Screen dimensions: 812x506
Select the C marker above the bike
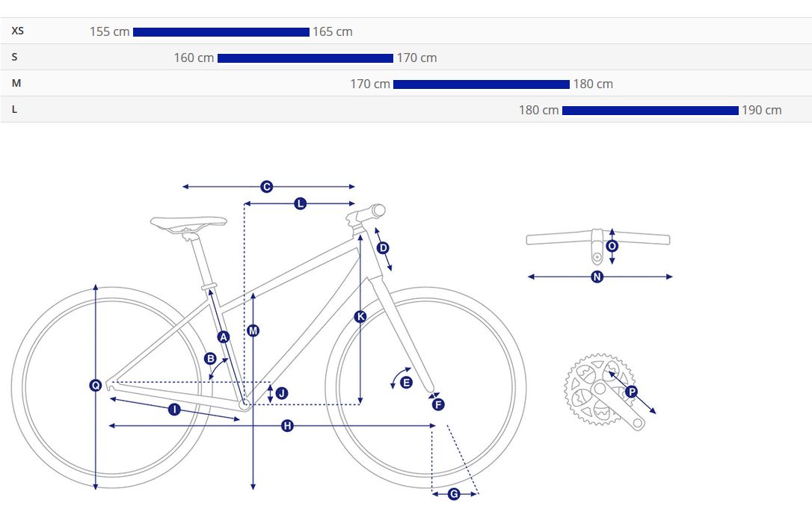click(x=267, y=186)
